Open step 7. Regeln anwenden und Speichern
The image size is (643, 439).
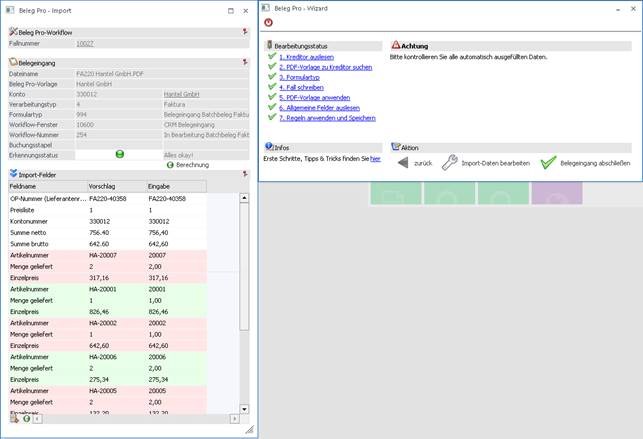[327, 118]
